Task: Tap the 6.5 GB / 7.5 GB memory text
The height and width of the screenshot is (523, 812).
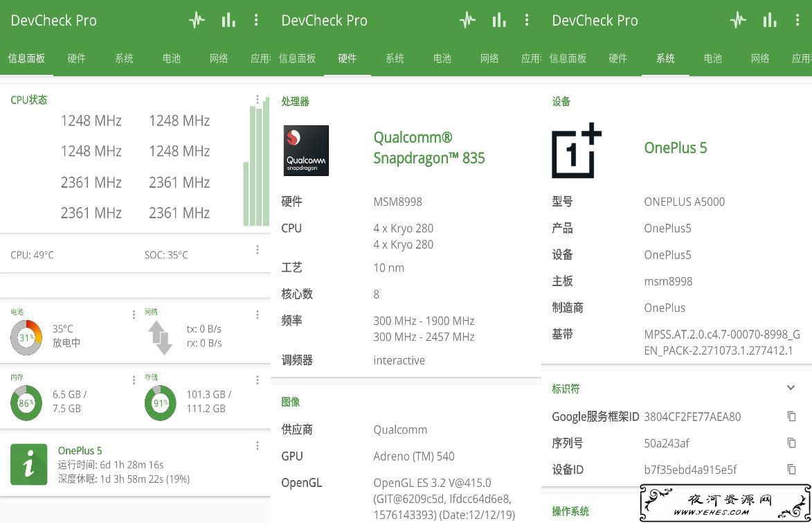Action: [x=69, y=401]
